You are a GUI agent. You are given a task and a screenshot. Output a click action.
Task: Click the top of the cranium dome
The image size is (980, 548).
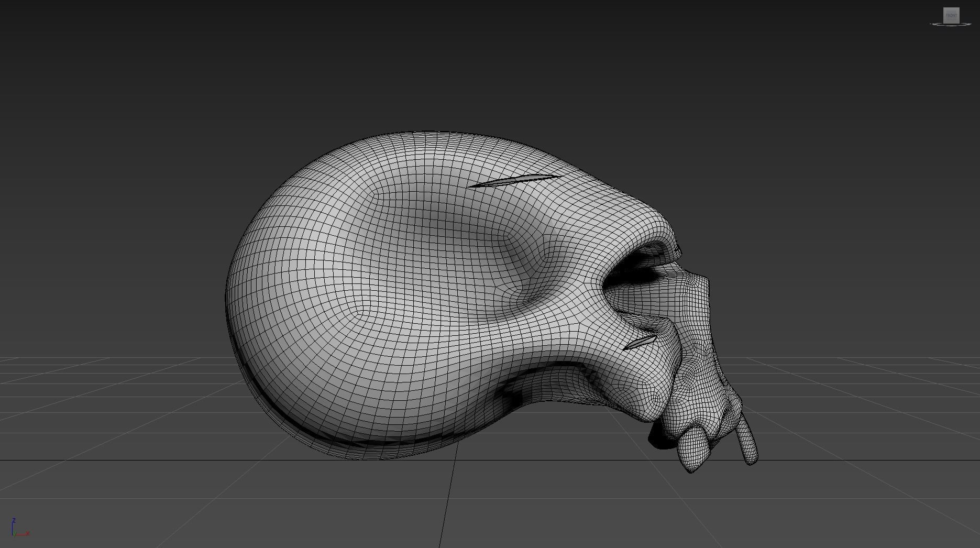(419, 152)
